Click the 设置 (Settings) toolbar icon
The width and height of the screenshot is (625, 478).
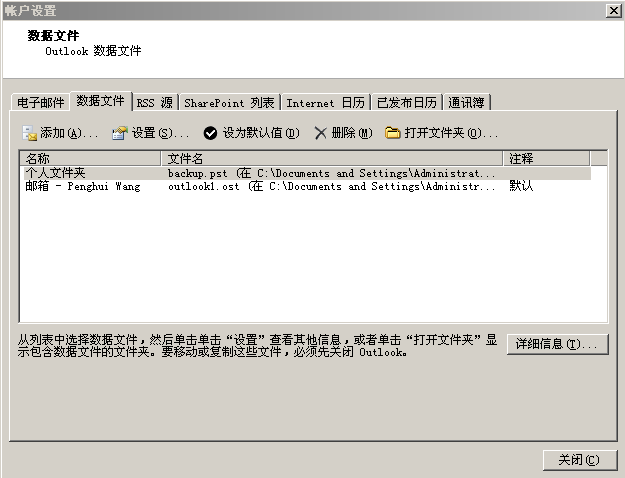coord(120,133)
